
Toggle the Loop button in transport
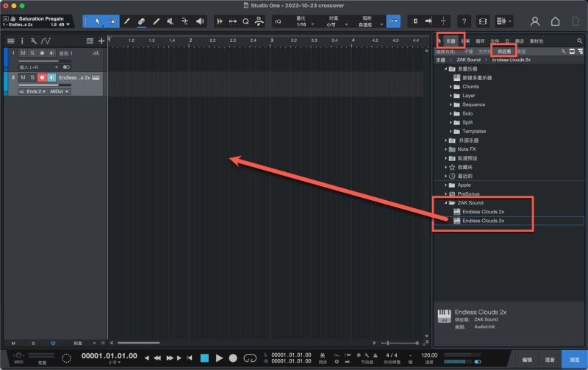250,358
